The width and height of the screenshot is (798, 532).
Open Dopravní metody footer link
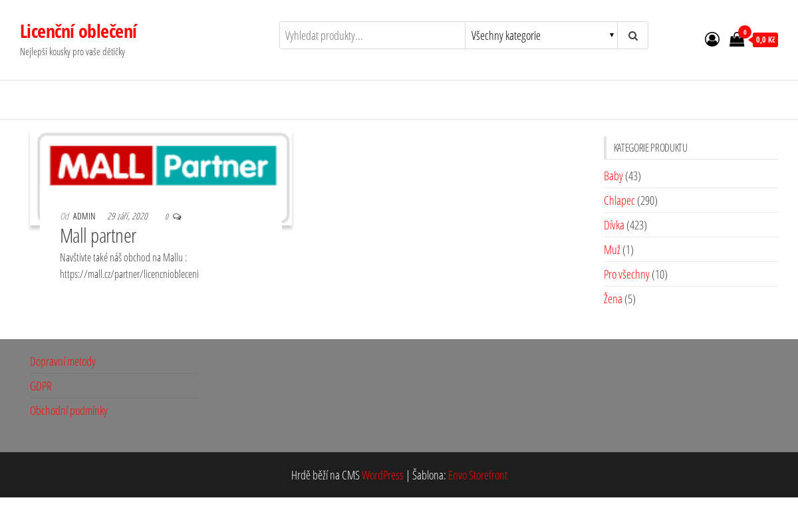click(63, 361)
